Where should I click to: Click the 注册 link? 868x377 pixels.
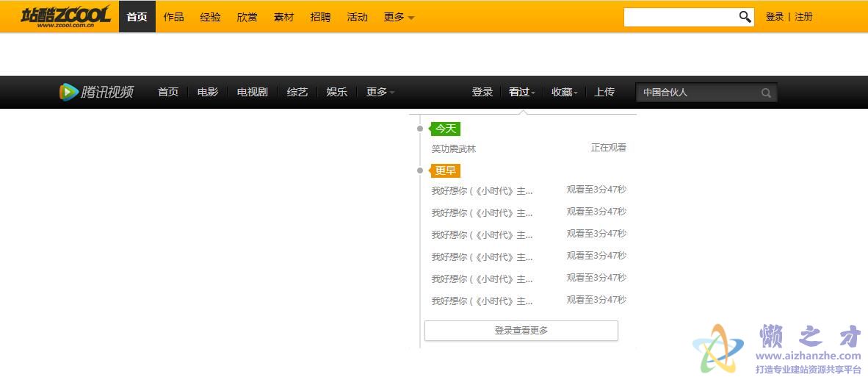[x=804, y=17]
